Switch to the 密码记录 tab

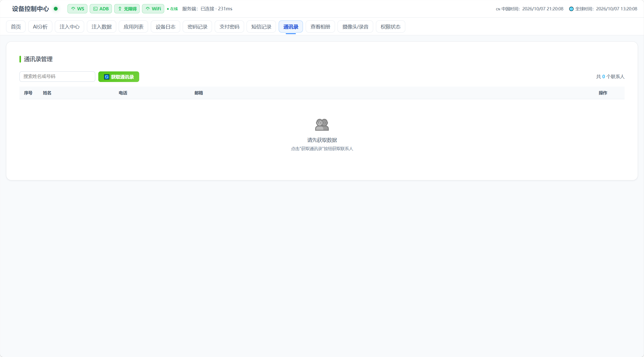pyautogui.click(x=197, y=27)
